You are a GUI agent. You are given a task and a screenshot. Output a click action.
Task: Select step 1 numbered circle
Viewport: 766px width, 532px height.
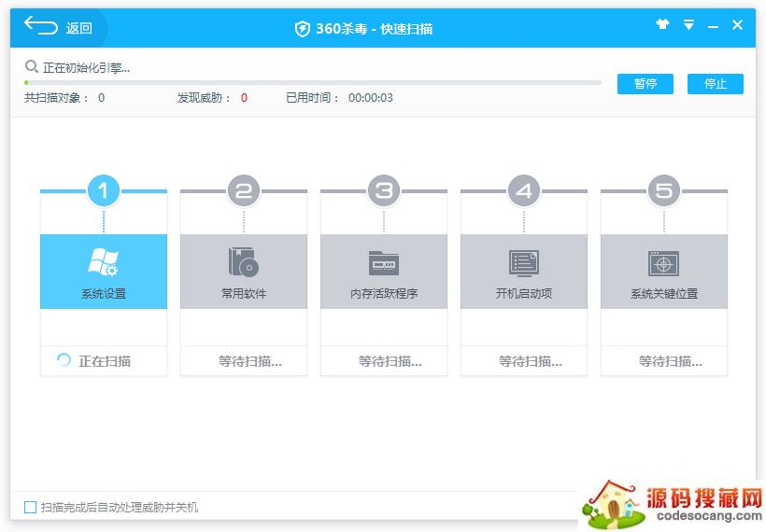(104, 191)
